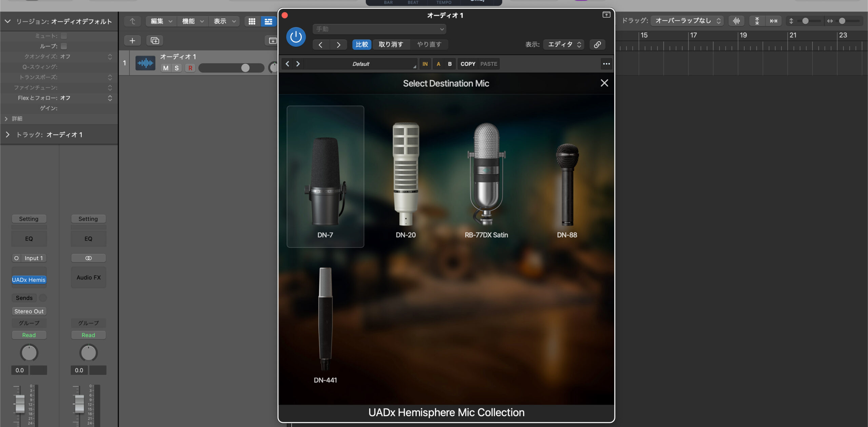The height and width of the screenshot is (427, 868).
Task: Select the DN-20 microphone
Action: click(x=406, y=180)
